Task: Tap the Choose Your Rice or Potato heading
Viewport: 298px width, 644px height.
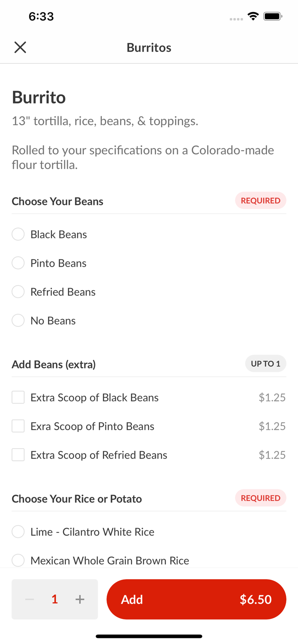Action: click(x=77, y=499)
